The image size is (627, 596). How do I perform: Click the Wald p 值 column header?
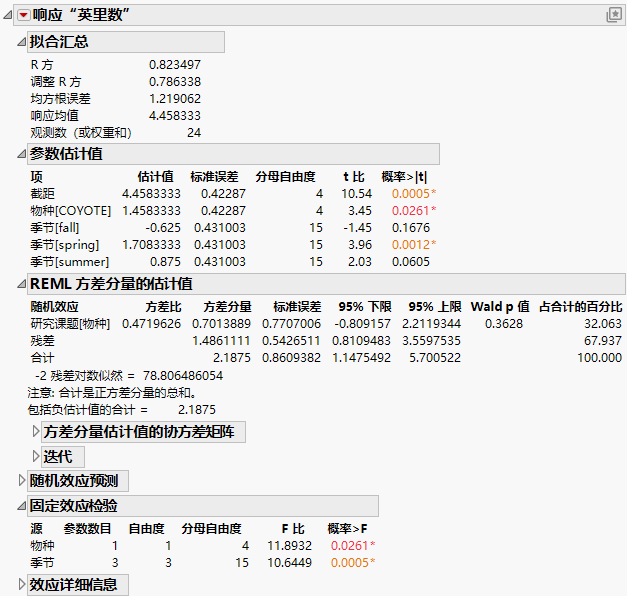click(x=500, y=307)
